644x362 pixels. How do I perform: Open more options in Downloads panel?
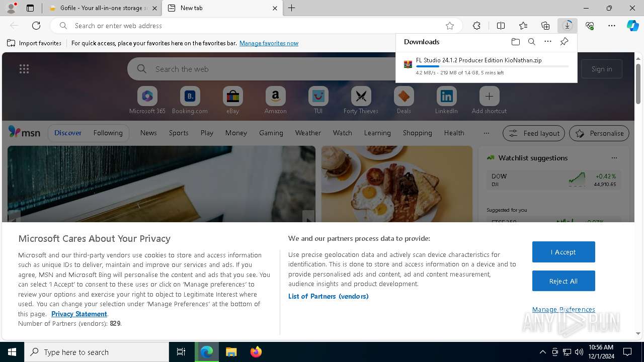pyautogui.click(x=548, y=42)
